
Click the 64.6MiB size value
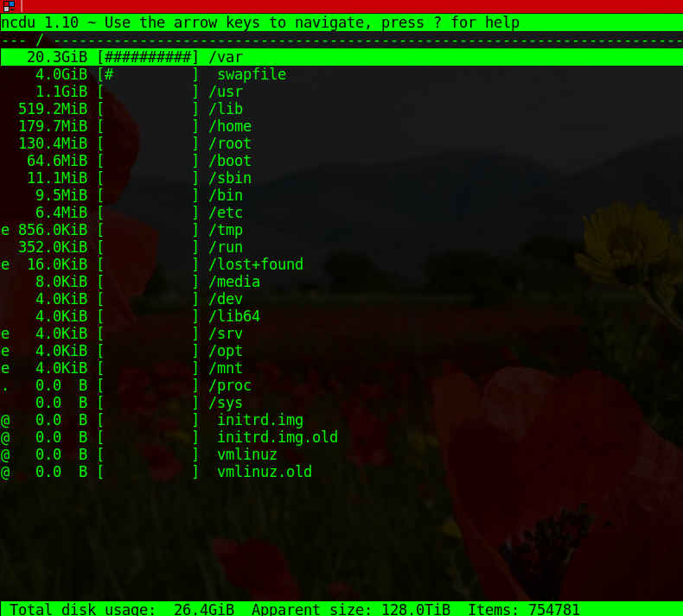[57, 161]
